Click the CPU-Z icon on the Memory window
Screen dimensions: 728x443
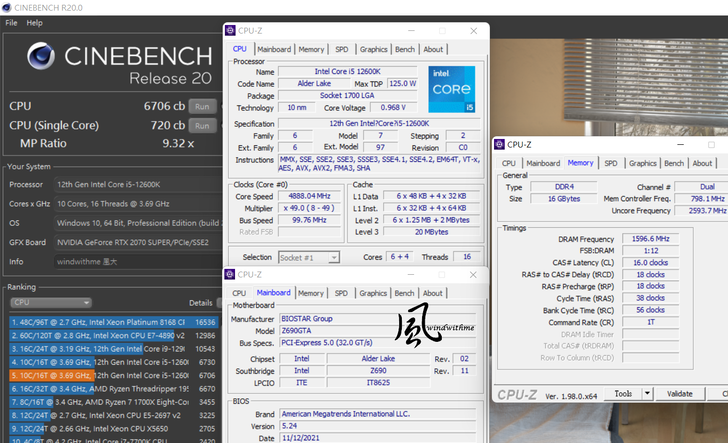[501, 145]
